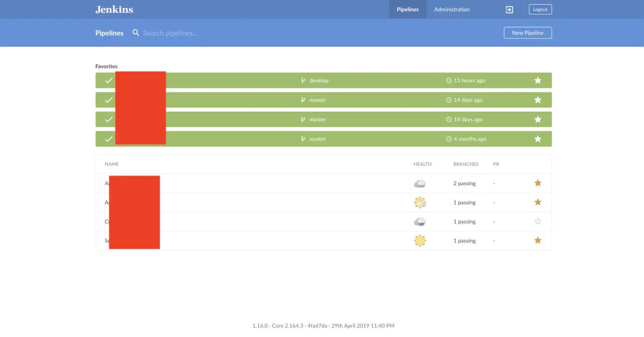
Task: Click the raincloud health icon on the third table row
Action: click(420, 221)
